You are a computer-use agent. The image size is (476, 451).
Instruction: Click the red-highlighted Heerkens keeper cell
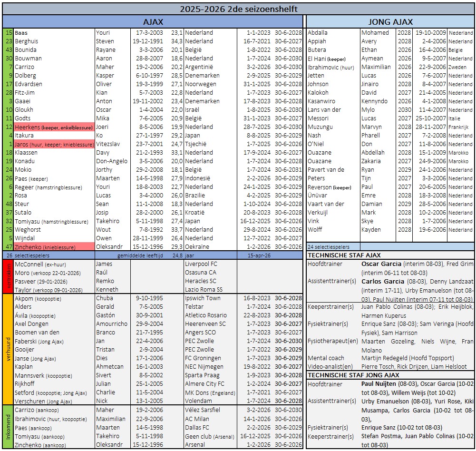(54, 127)
